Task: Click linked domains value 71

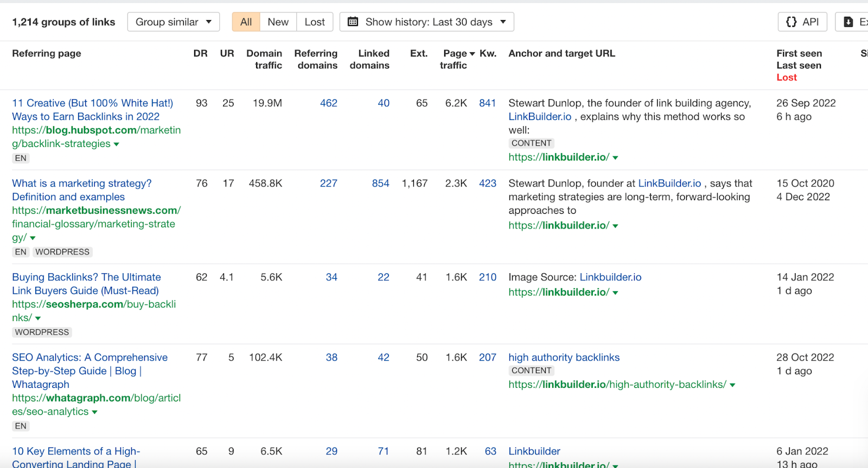Action: point(384,451)
